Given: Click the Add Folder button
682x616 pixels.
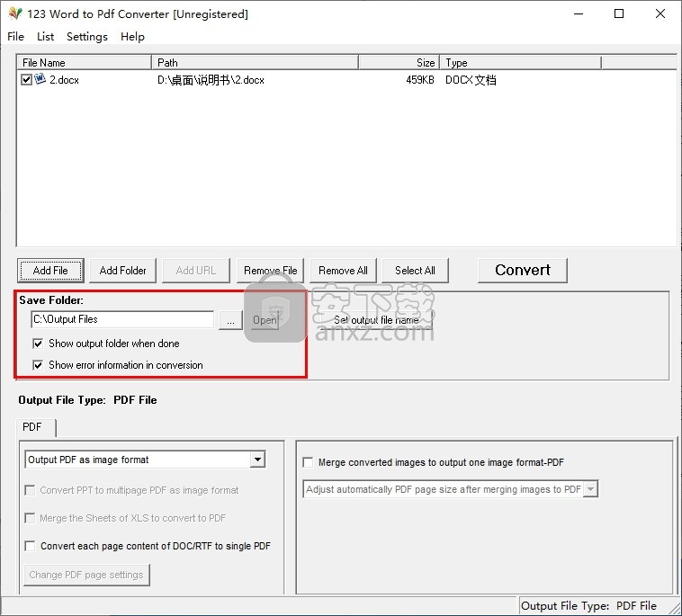Looking at the screenshot, I should [123, 271].
